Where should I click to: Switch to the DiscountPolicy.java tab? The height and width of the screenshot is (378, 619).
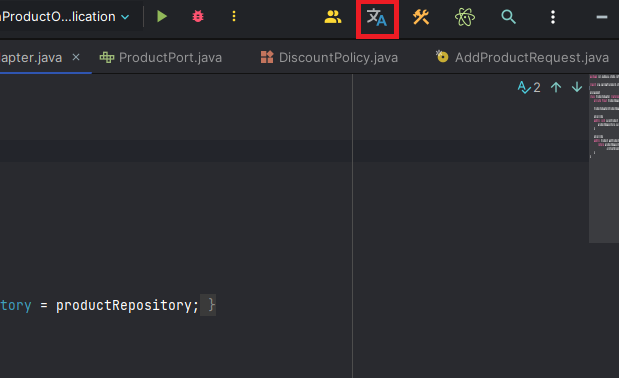(x=328, y=58)
